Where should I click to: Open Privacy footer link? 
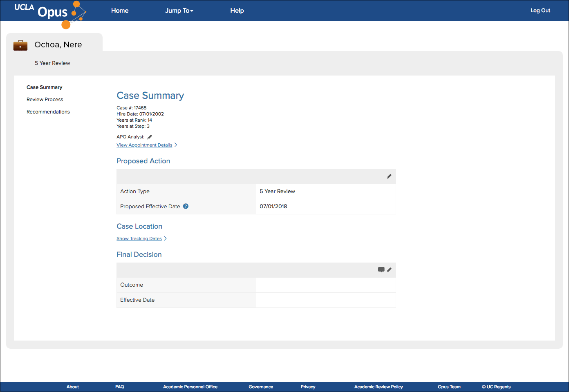(308, 387)
